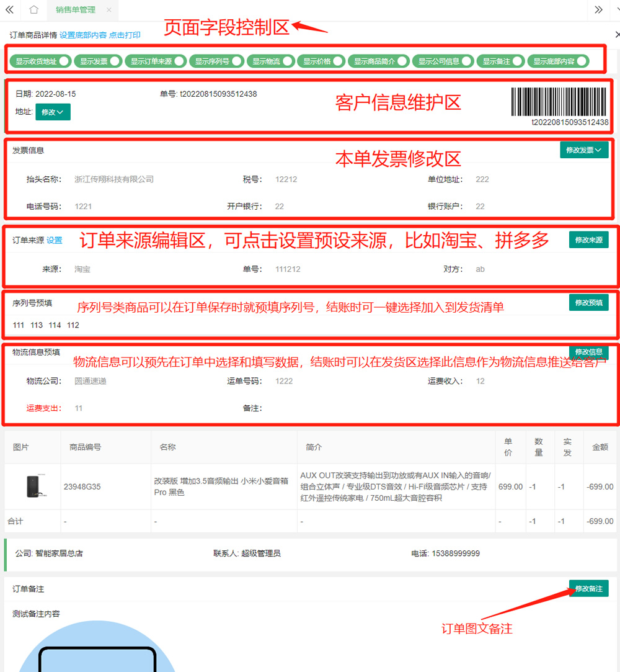620x672 pixels.
Task: Expand the 修改发票 dropdown button
Action: click(584, 150)
